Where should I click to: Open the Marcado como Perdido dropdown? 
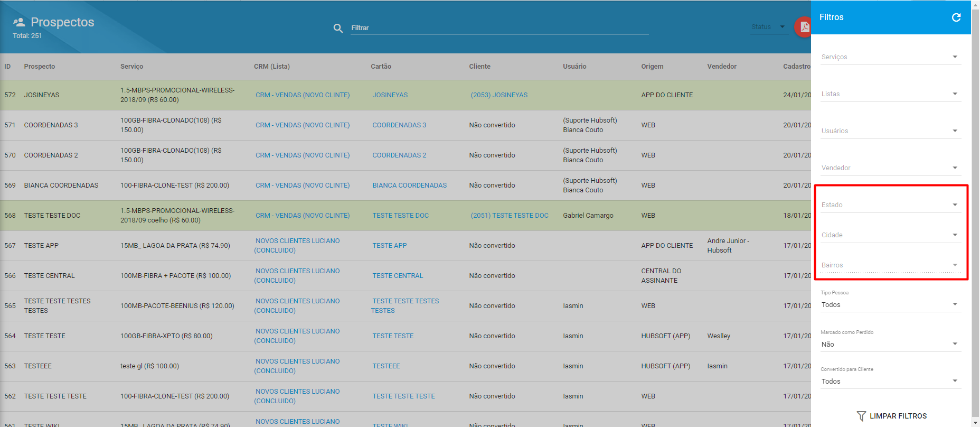click(891, 344)
